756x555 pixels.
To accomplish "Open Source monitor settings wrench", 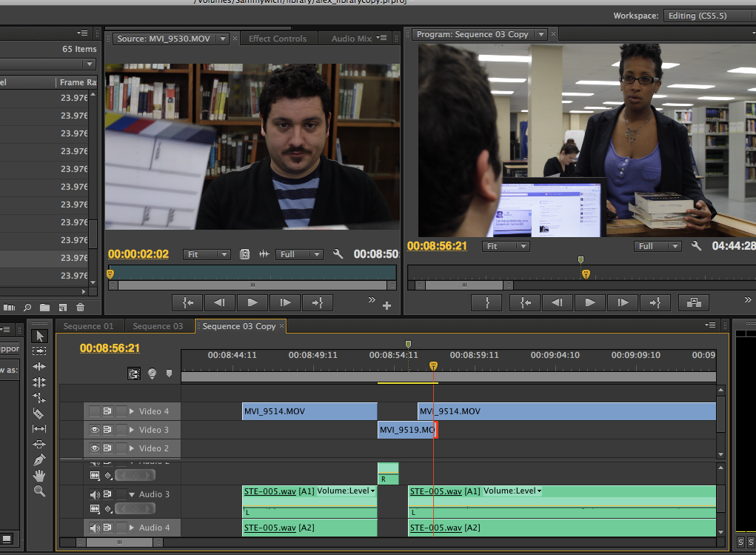I will click(338, 253).
